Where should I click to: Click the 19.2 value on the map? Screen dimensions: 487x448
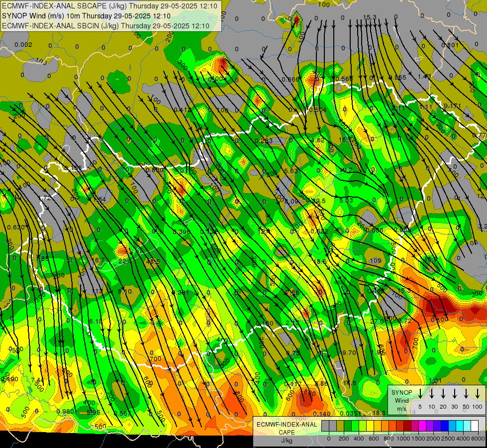click(346, 170)
